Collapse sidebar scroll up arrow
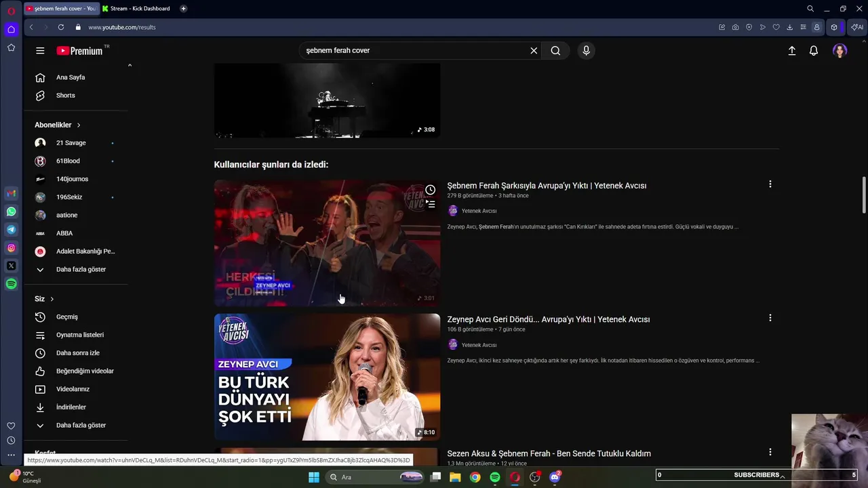This screenshot has height=488, width=868. (130, 66)
